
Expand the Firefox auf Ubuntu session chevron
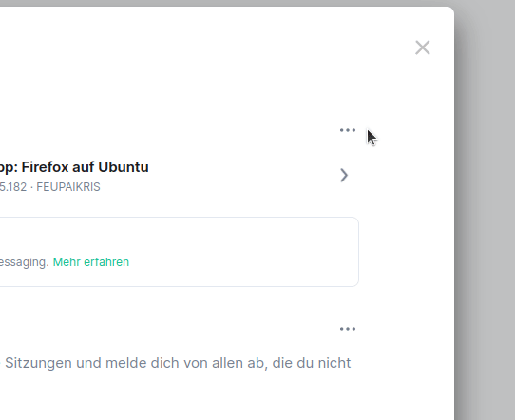click(x=344, y=175)
